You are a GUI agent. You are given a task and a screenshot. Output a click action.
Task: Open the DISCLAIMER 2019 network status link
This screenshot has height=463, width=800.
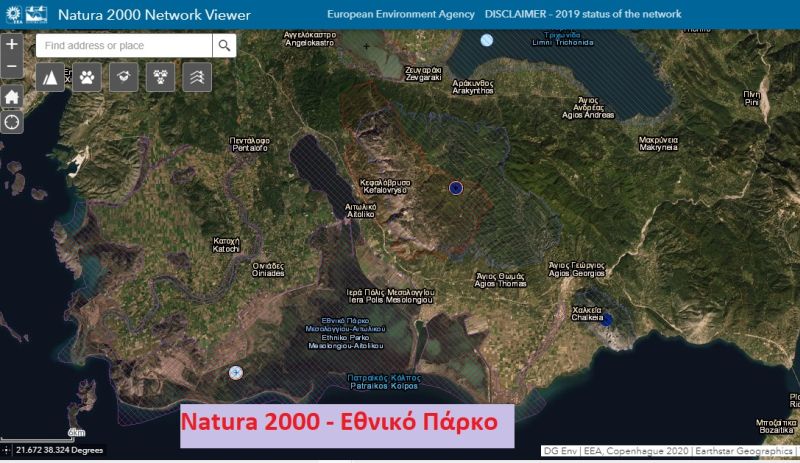point(583,14)
